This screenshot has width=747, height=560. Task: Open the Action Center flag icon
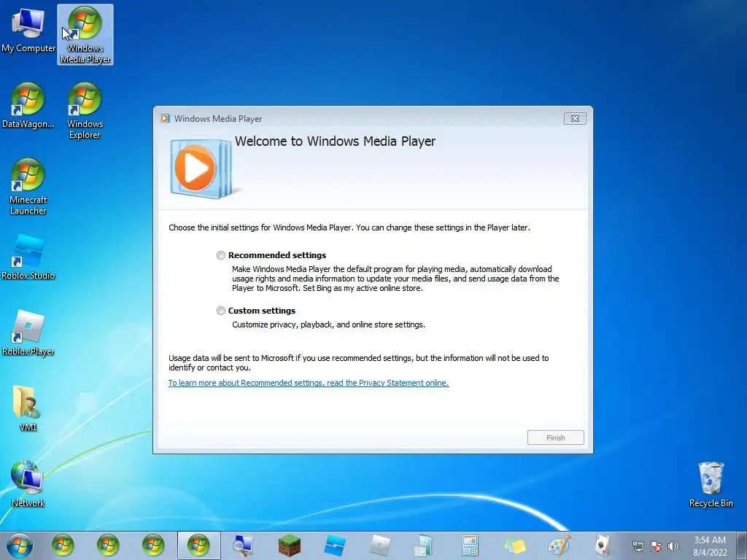[x=656, y=546]
